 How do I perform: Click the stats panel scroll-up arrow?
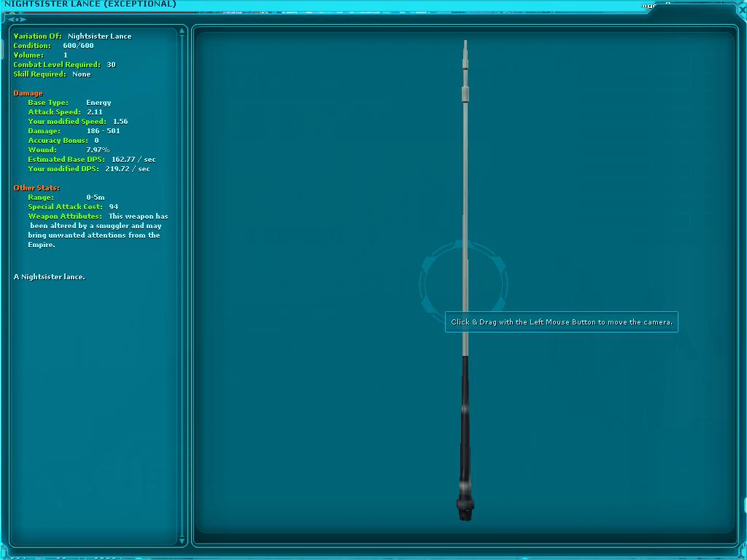[x=182, y=31]
